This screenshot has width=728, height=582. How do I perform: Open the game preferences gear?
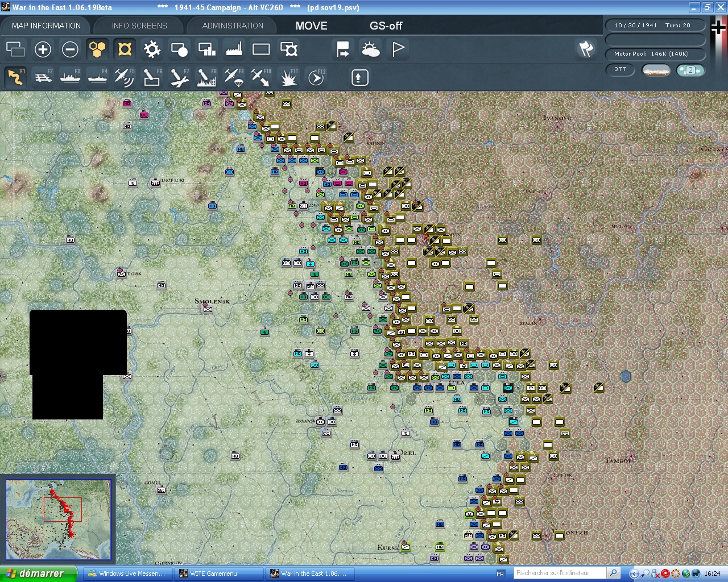click(152, 49)
